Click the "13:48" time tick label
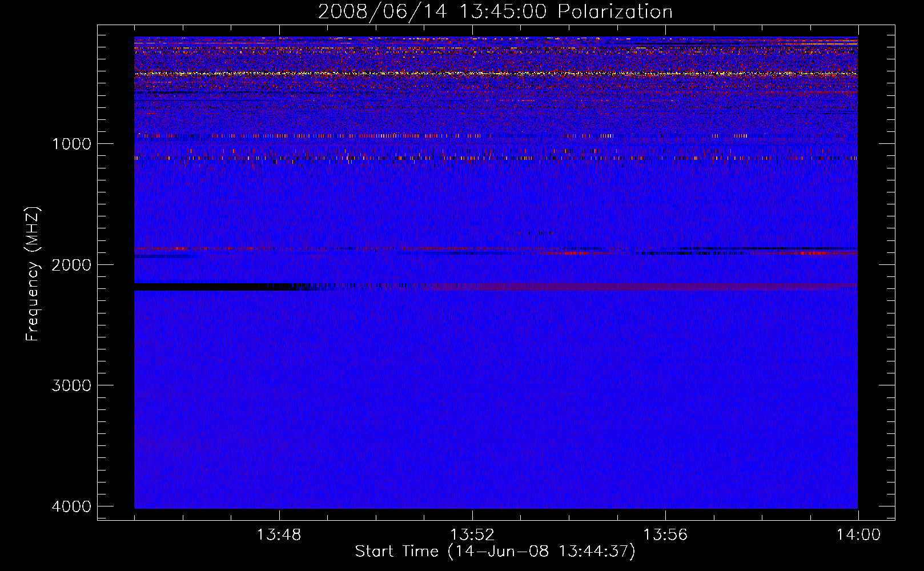Image resolution: width=924 pixels, height=571 pixels. click(x=279, y=535)
